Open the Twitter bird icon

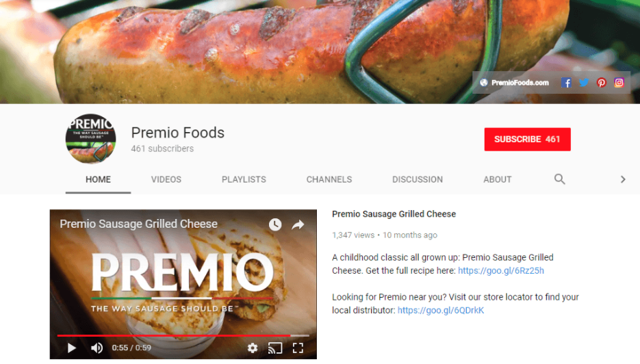click(584, 83)
